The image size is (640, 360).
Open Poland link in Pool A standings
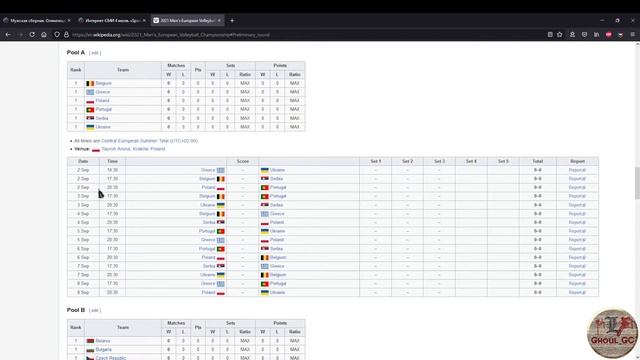[102, 100]
